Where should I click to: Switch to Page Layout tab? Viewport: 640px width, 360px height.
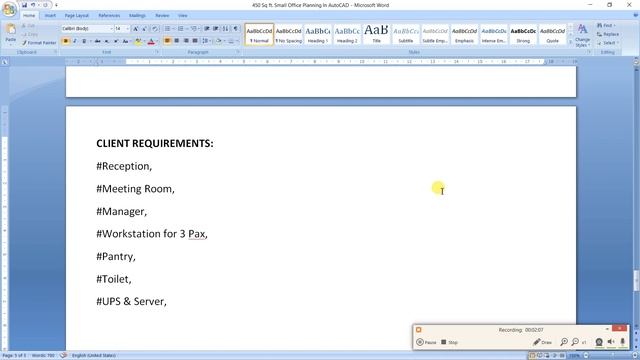point(76,16)
